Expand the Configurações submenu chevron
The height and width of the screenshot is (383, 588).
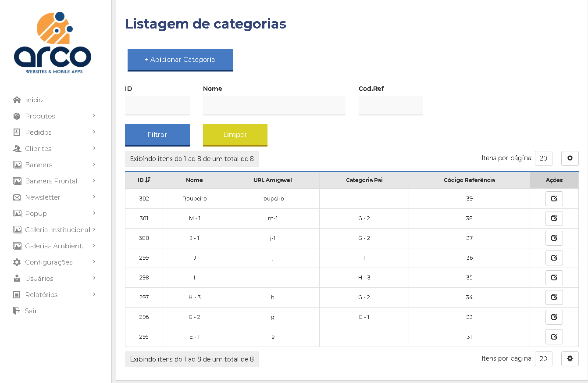[94, 262]
